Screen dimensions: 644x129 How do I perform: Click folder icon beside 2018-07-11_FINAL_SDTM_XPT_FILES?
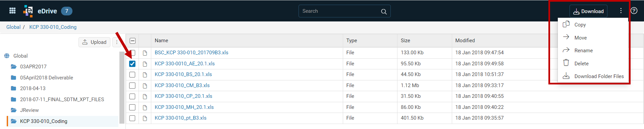click(13, 100)
